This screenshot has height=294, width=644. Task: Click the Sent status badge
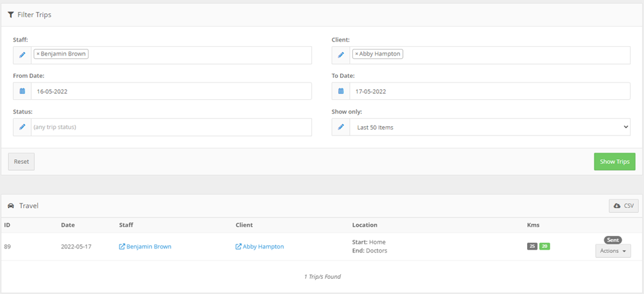[x=613, y=240]
